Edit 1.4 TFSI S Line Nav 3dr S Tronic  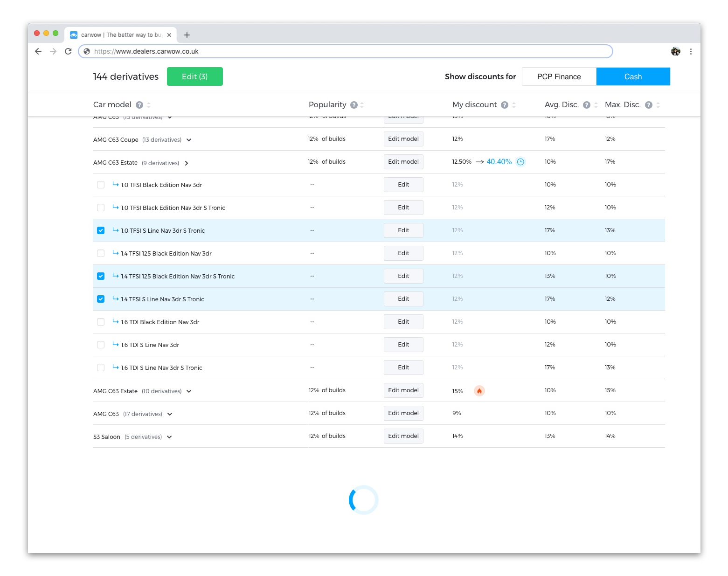tap(403, 299)
